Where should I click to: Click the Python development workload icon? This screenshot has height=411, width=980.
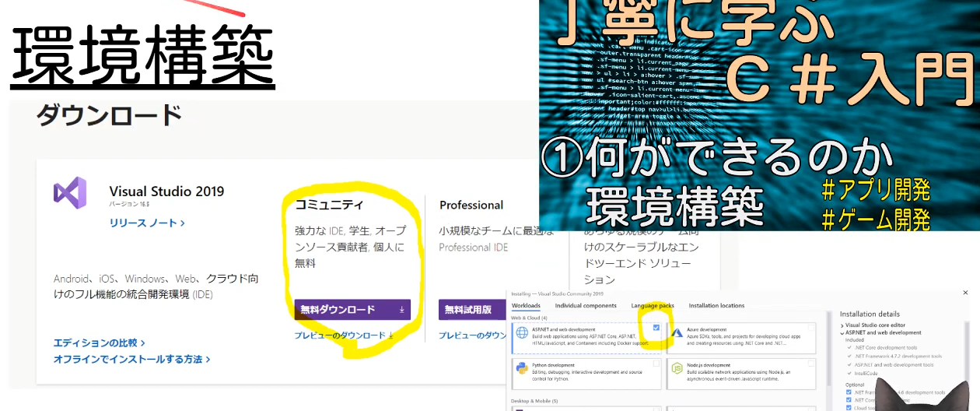click(x=522, y=368)
